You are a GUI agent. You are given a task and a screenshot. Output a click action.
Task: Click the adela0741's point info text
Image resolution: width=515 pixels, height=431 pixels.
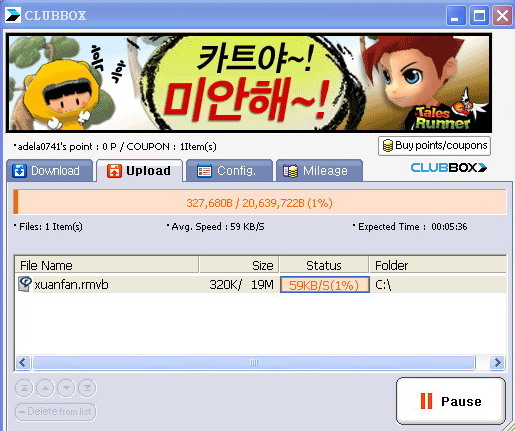[115, 146]
